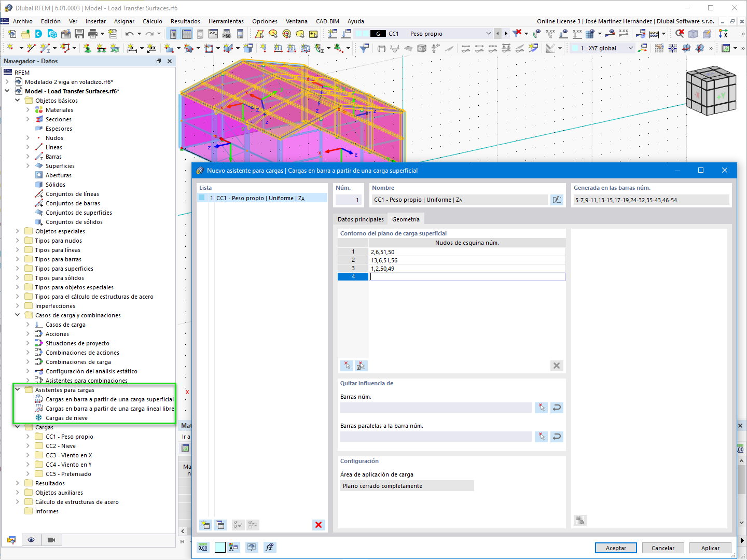Viewport: 747px width, 560px height.
Task: Toggle the camera view mode icon
Action: [x=51, y=540]
